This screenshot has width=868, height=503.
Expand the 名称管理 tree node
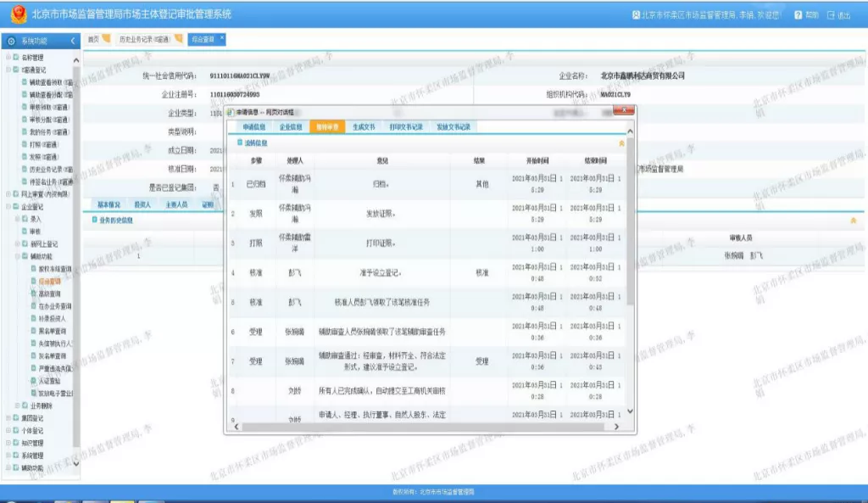click(8, 58)
